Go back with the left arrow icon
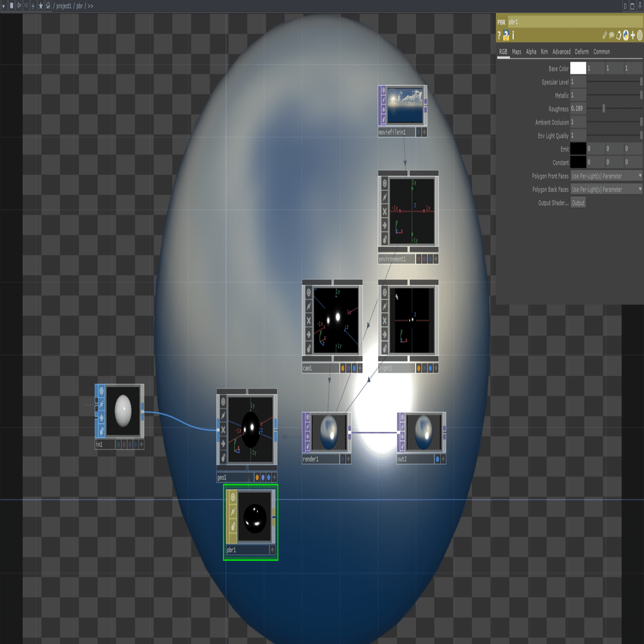 coord(19,5)
